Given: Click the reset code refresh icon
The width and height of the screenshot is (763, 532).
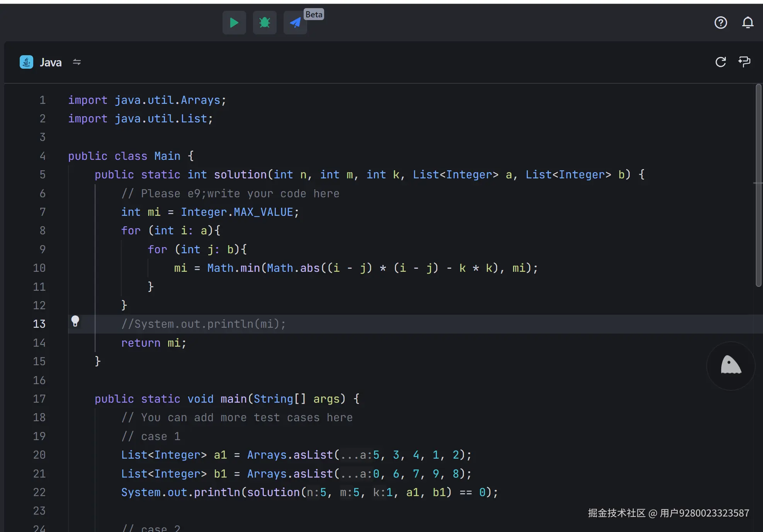Looking at the screenshot, I should pos(721,62).
